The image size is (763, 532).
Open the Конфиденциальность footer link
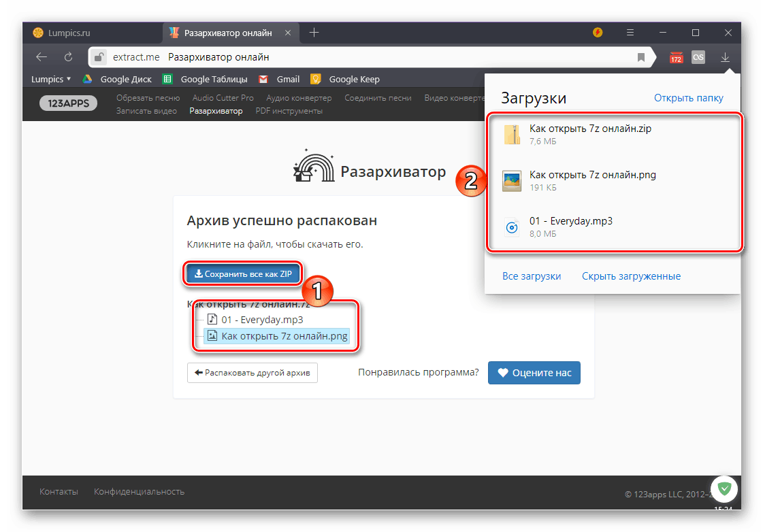point(139,492)
